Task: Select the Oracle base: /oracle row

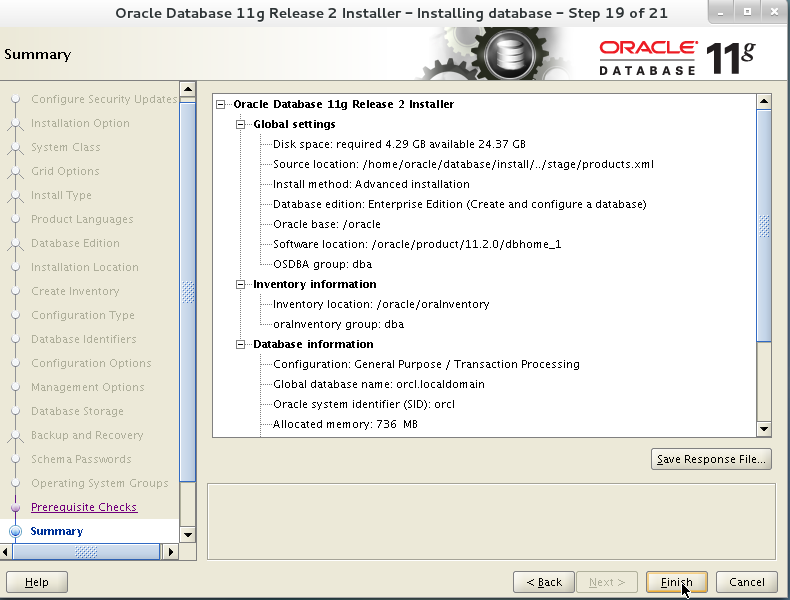Action: [x=326, y=224]
